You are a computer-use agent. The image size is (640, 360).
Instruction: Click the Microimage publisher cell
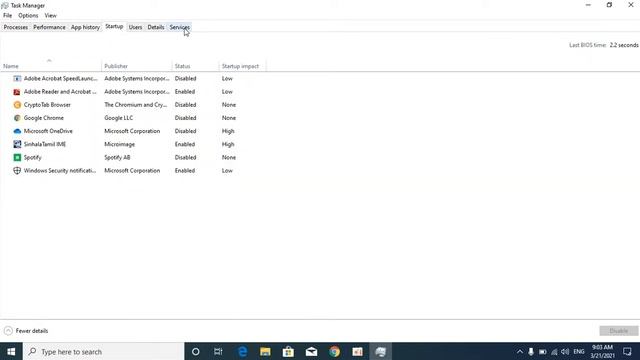120,144
